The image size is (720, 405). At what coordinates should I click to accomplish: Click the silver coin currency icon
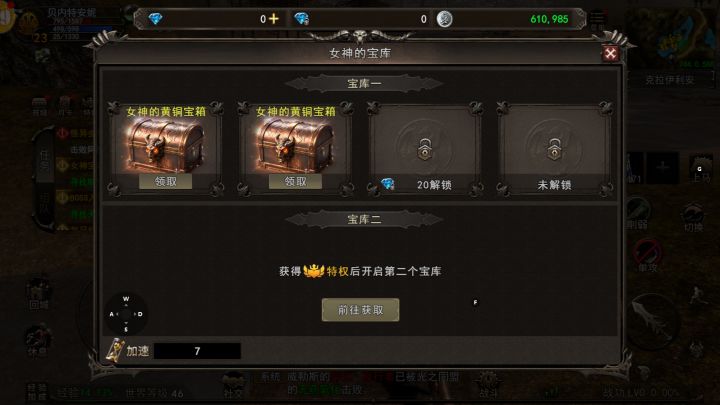click(x=444, y=19)
